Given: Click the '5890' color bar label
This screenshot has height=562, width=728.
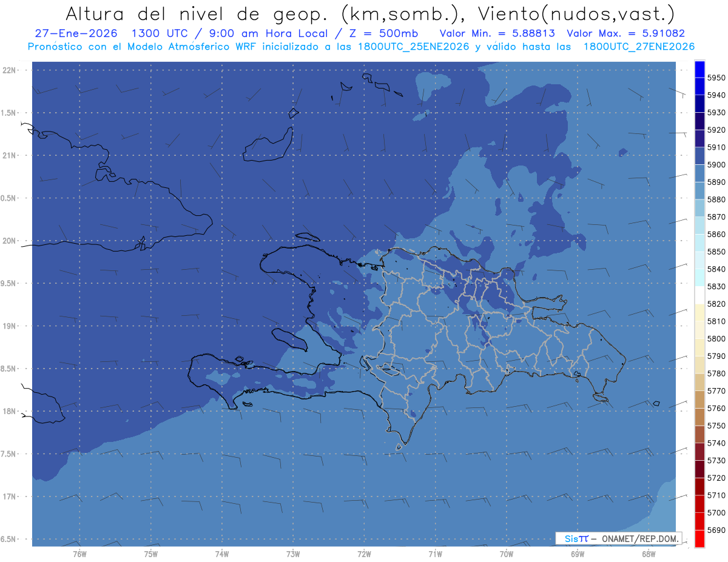Looking at the screenshot, I should coord(716,182).
